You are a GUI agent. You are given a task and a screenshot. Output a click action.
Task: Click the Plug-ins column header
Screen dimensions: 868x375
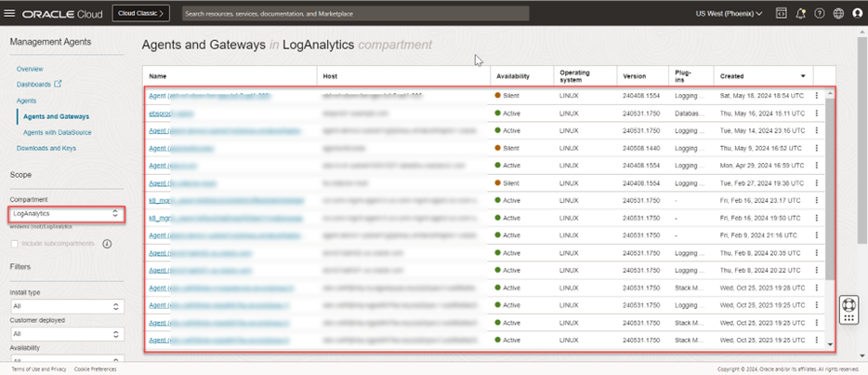point(684,76)
